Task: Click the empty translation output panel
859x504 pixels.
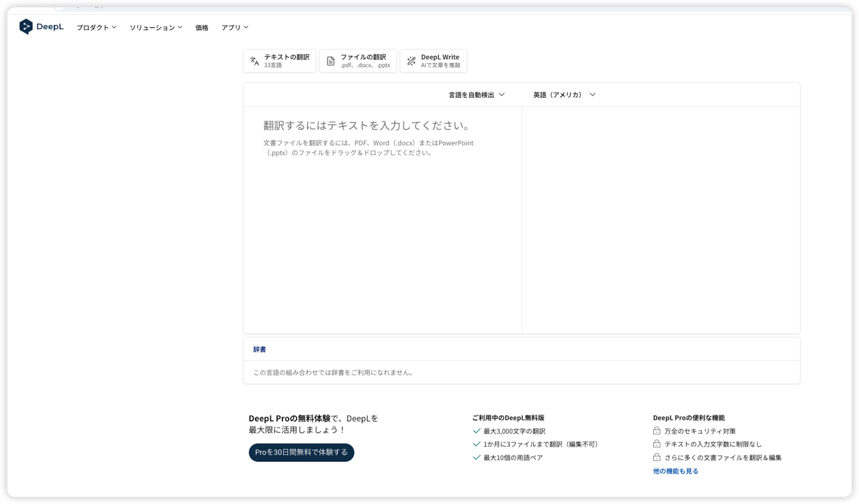Action: coord(661,220)
